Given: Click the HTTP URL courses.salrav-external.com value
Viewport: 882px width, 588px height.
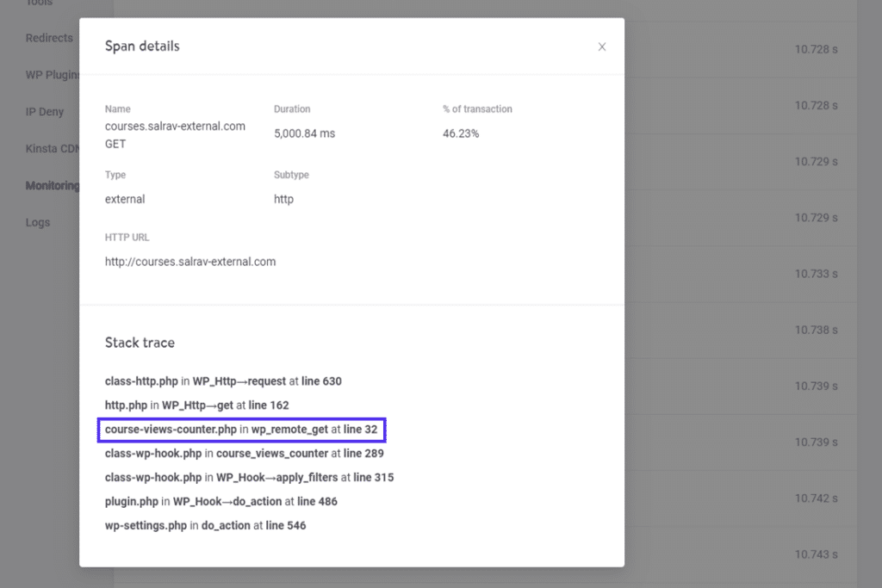Looking at the screenshot, I should click(190, 262).
